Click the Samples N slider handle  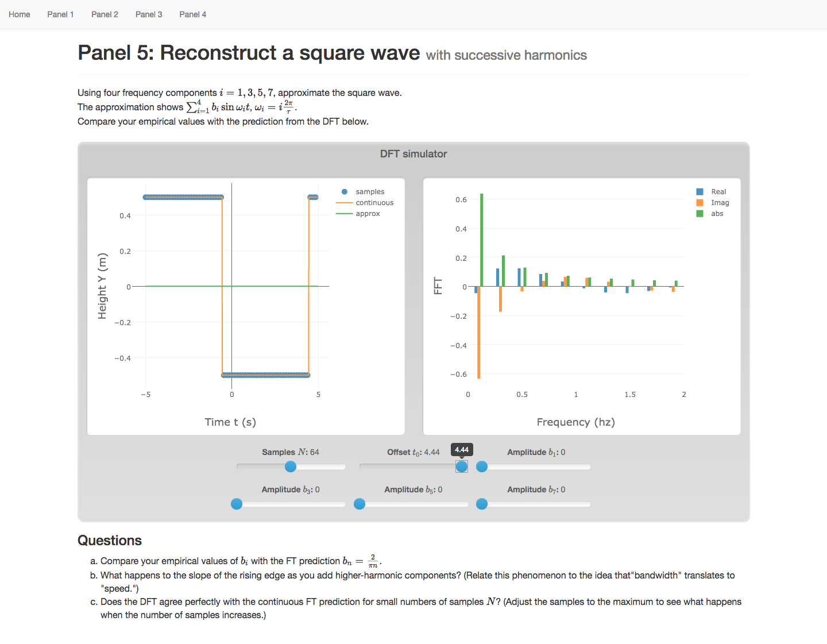291,466
